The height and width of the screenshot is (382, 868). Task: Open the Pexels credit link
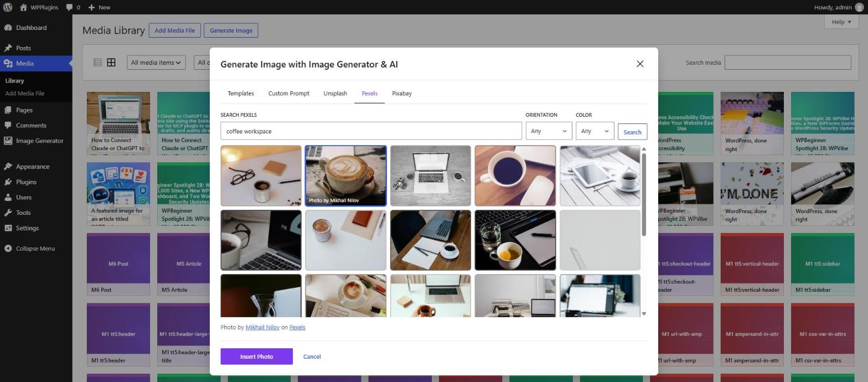(297, 327)
